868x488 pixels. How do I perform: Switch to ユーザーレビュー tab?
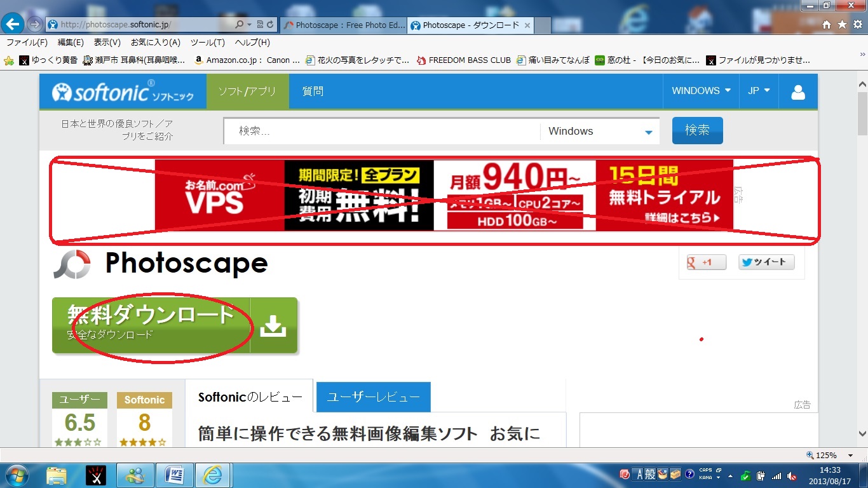373,397
